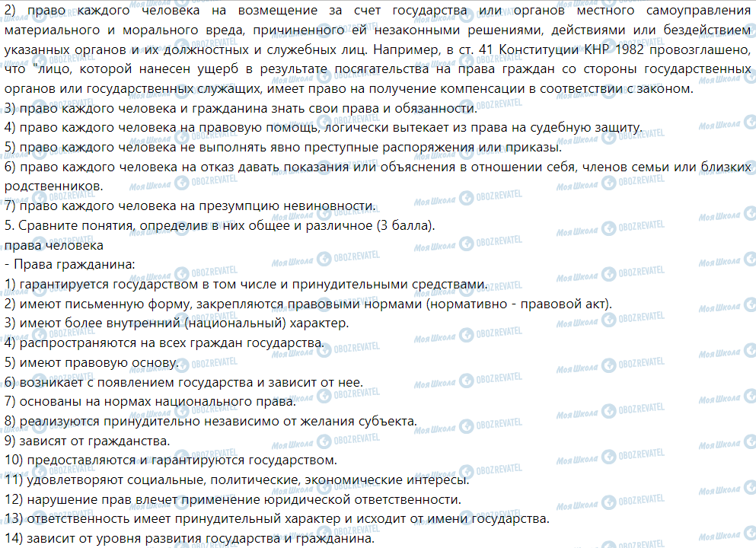756x548 pixels.
Task: Select the line about right to legal aid
Action: (323, 126)
